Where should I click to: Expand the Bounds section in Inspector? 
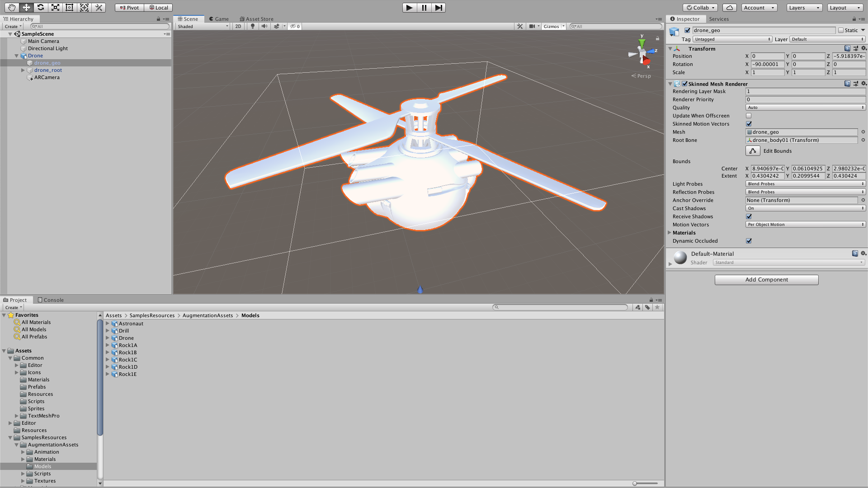point(681,161)
